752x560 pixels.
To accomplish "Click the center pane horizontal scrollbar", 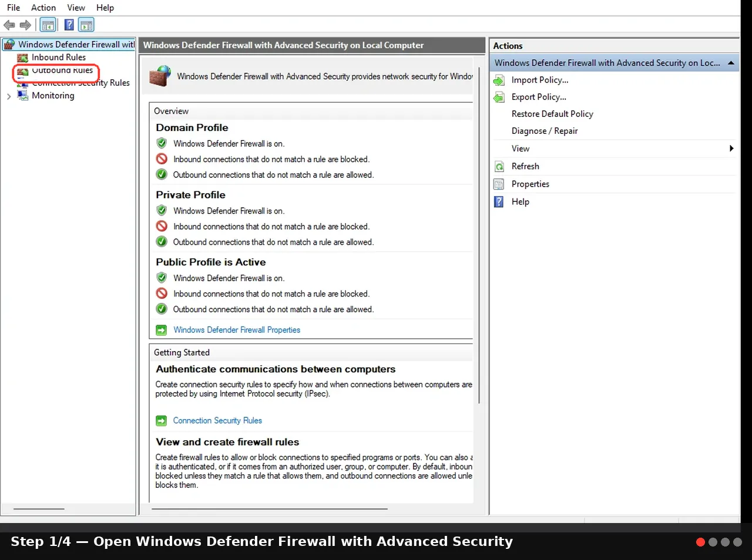I will pos(270,509).
